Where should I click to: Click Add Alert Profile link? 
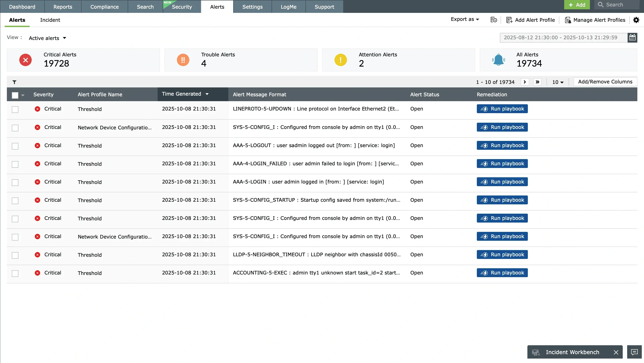(535, 20)
